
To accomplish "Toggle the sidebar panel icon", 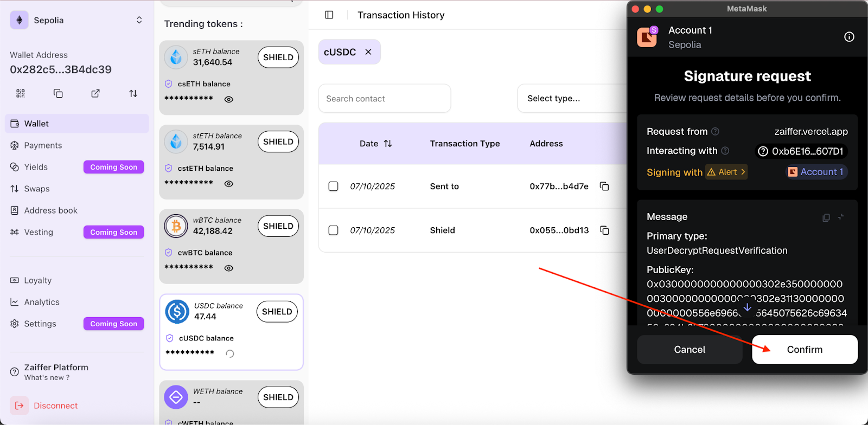I will pos(329,15).
